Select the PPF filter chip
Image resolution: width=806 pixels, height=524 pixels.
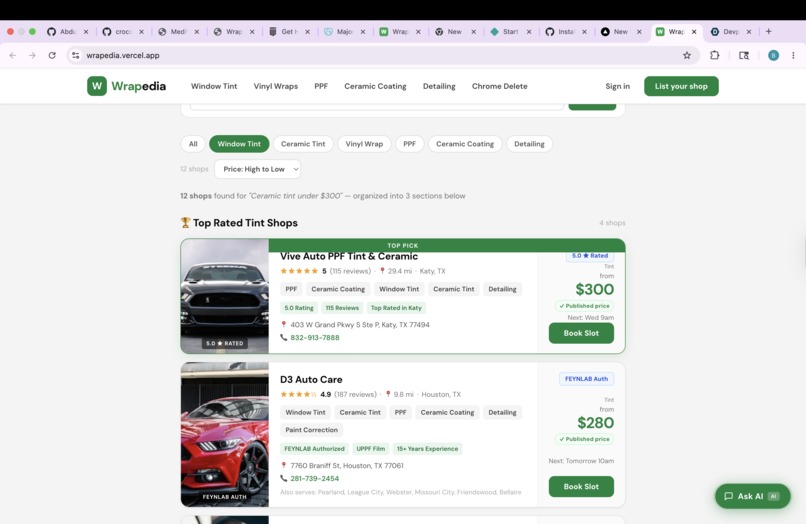(x=409, y=144)
